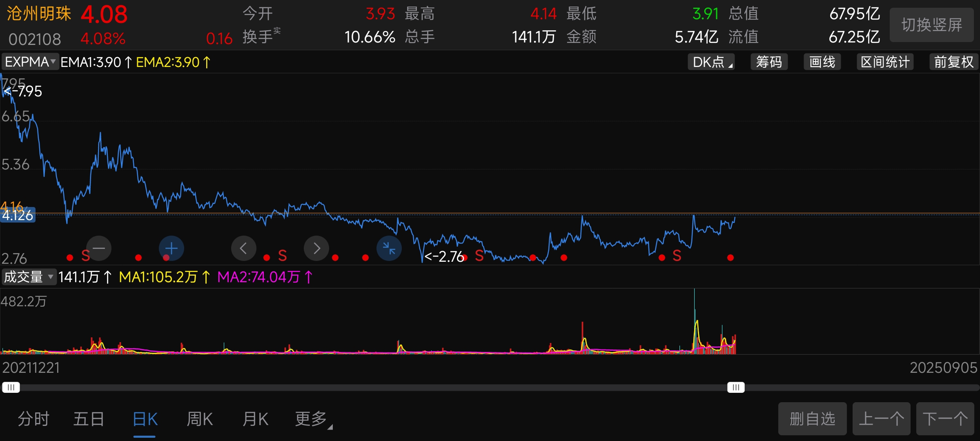Viewport: 980px width, 441px height.
Task: Open the EXPMA indicator dropdown
Action: pyautogui.click(x=30, y=62)
